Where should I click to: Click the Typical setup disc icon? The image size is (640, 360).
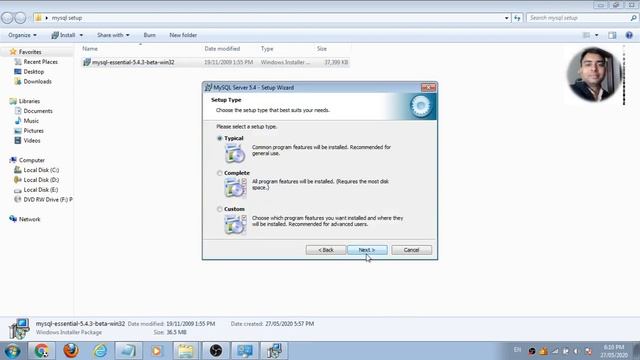click(x=235, y=153)
